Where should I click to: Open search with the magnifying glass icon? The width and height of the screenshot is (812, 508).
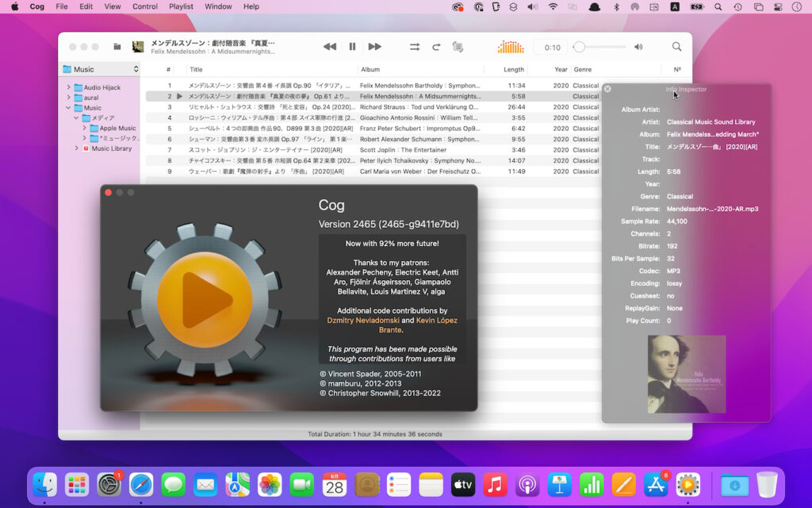point(676,46)
